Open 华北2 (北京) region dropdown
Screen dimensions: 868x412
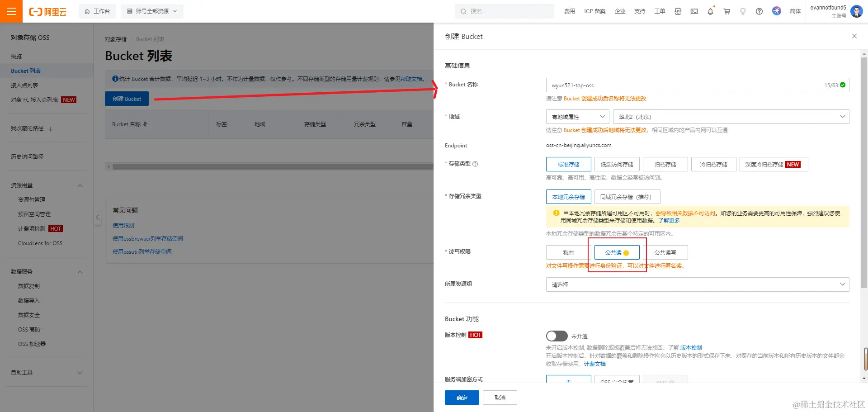pos(731,117)
